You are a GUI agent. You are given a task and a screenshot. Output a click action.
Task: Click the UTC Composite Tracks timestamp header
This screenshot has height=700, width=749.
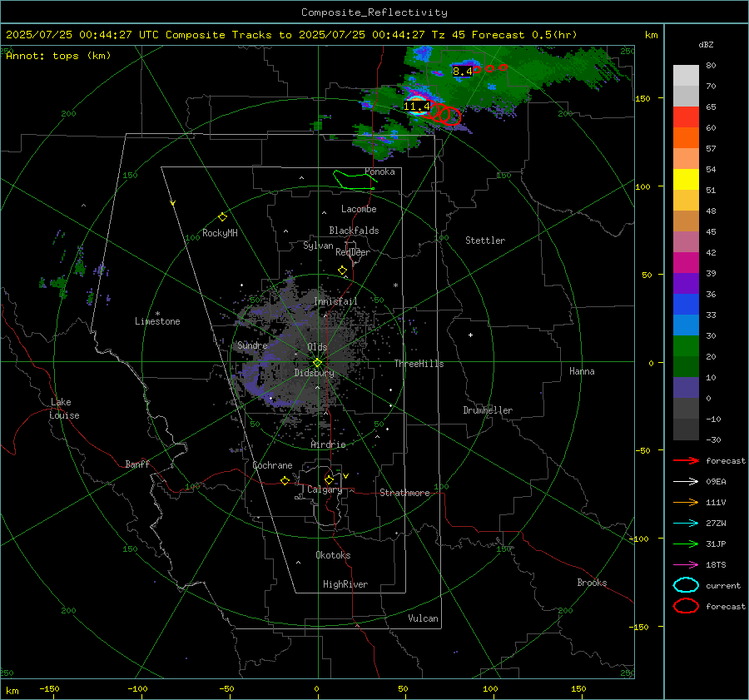(291, 35)
